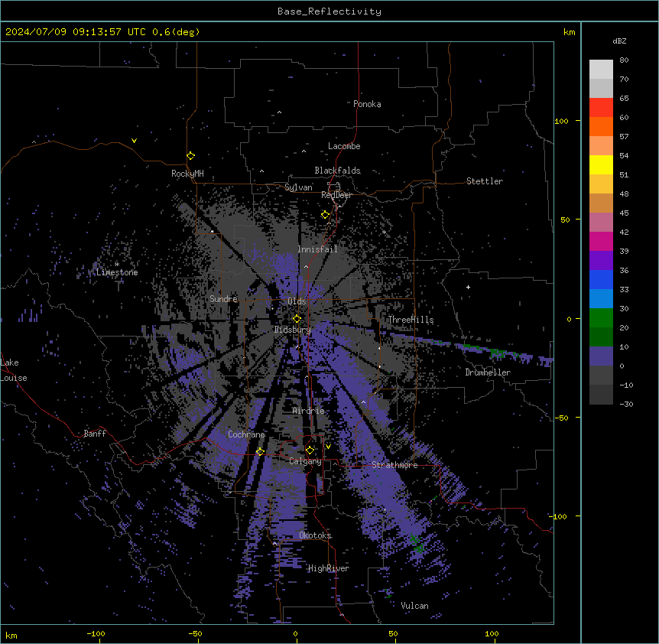
Task: Click the Base_Reflectivity title
Action: (x=329, y=11)
